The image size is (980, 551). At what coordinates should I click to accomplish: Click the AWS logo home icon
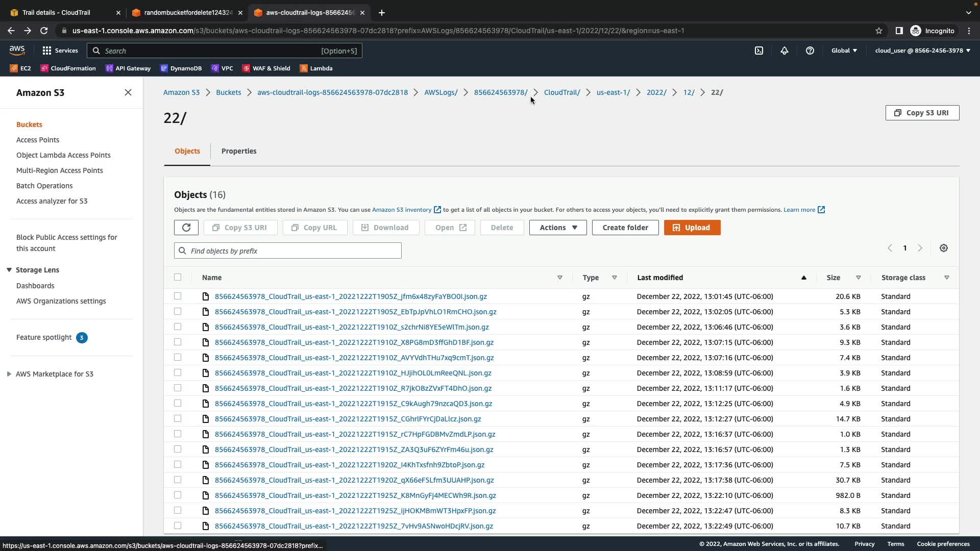click(x=17, y=50)
